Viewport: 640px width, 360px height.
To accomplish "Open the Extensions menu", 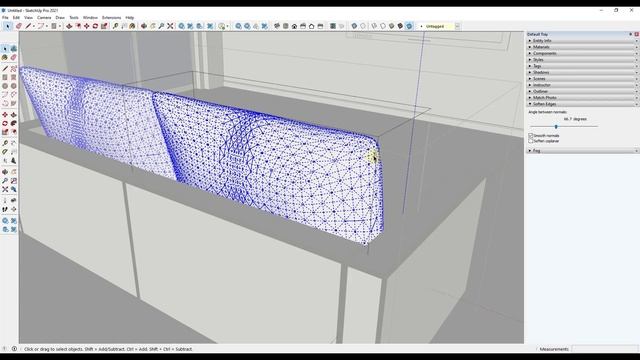I will tap(111, 18).
